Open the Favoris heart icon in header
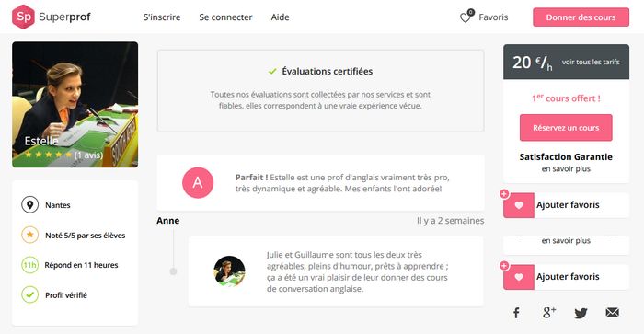The image size is (644, 334). tap(466, 17)
